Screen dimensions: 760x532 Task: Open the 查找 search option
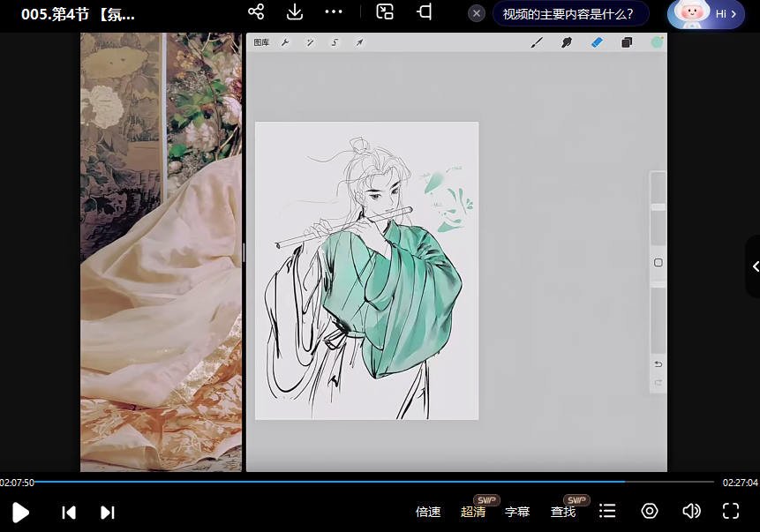[563, 511]
